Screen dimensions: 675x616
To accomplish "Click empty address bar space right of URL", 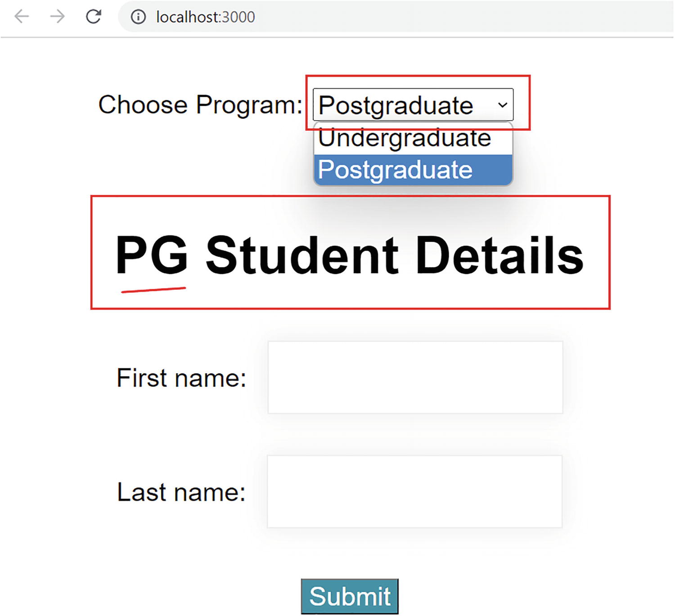I will (x=450, y=17).
